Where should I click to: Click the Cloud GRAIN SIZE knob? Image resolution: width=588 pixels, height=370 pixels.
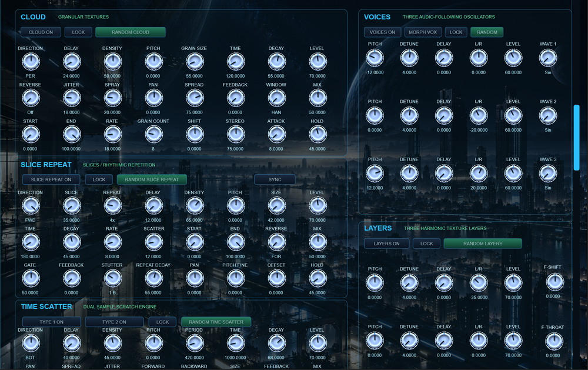point(195,62)
